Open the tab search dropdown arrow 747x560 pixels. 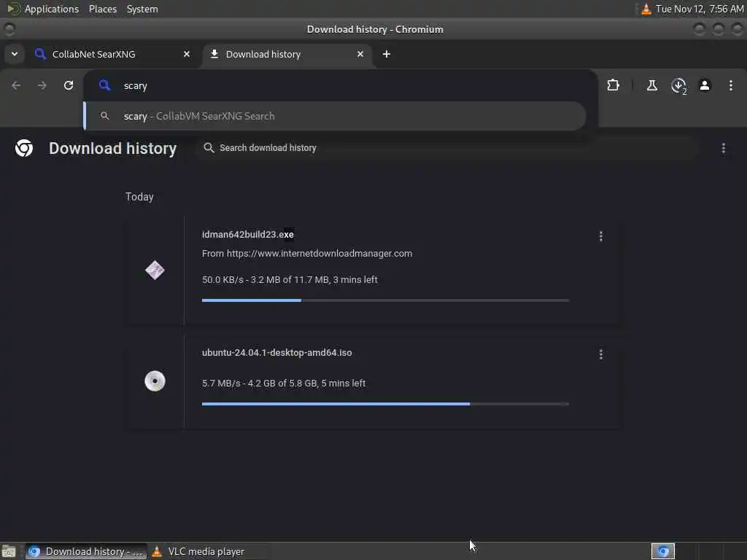coord(15,54)
